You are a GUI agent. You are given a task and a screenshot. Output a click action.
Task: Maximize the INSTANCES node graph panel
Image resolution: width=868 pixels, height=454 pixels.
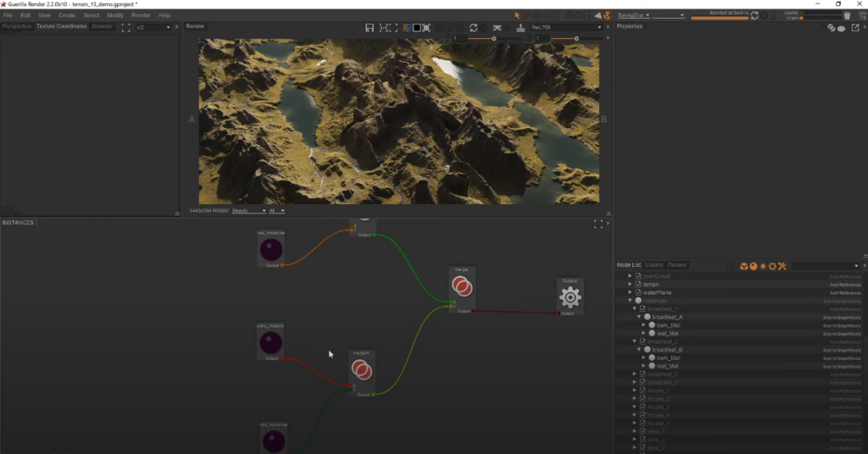[598, 224]
